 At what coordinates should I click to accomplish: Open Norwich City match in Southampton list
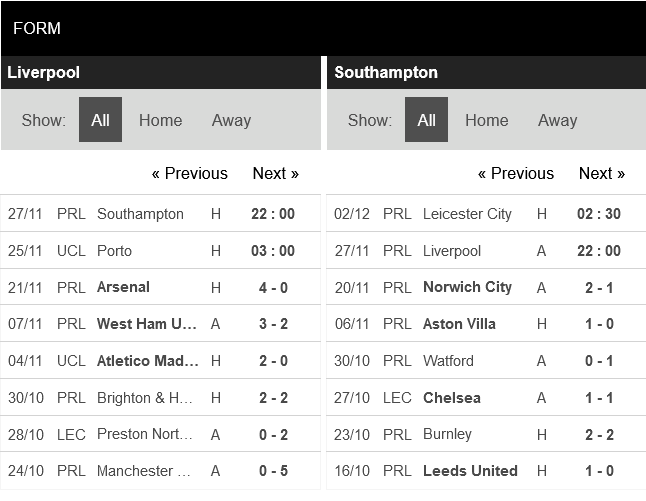click(467, 287)
